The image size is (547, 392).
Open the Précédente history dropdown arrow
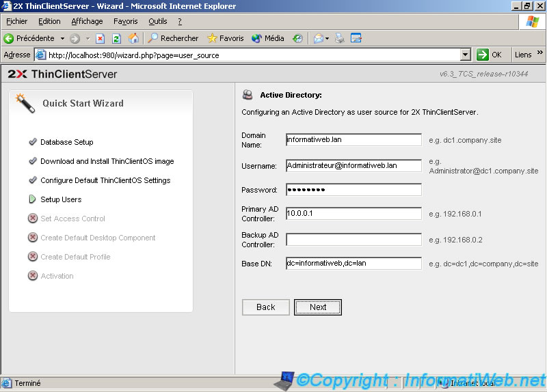[x=62, y=38]
